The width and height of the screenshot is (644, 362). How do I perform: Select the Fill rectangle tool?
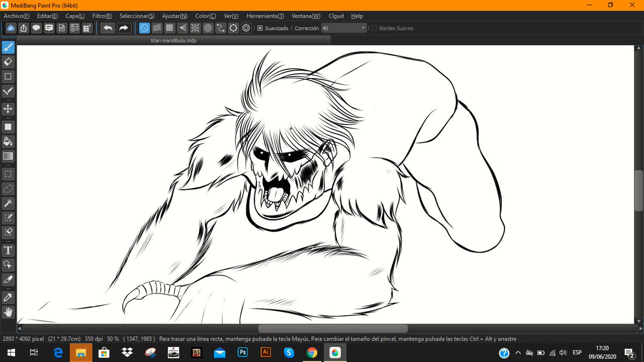(x=8, y=127)
